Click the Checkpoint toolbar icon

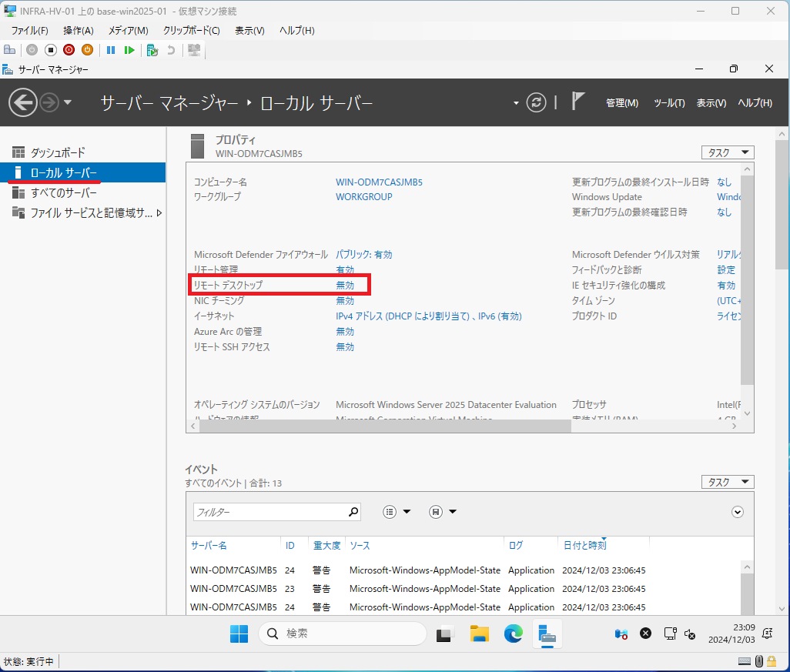(152, 50)
